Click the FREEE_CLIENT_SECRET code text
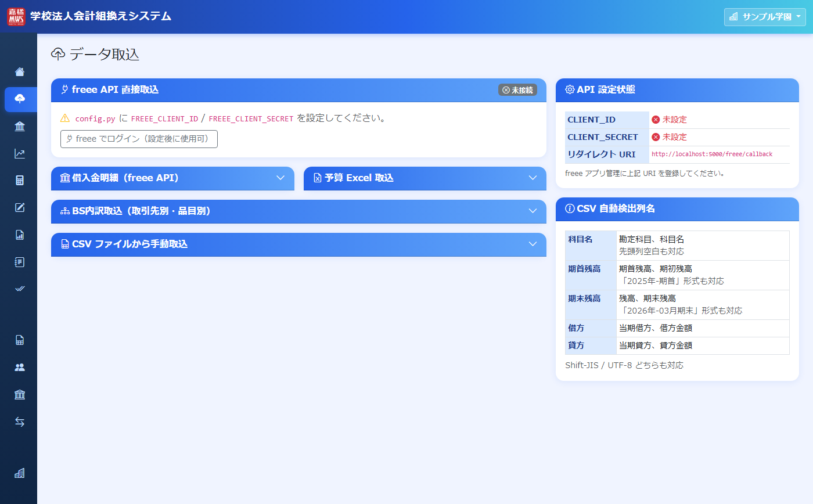Image resolution: width=813 pixels, height=504 pixels. click(251, 119)
